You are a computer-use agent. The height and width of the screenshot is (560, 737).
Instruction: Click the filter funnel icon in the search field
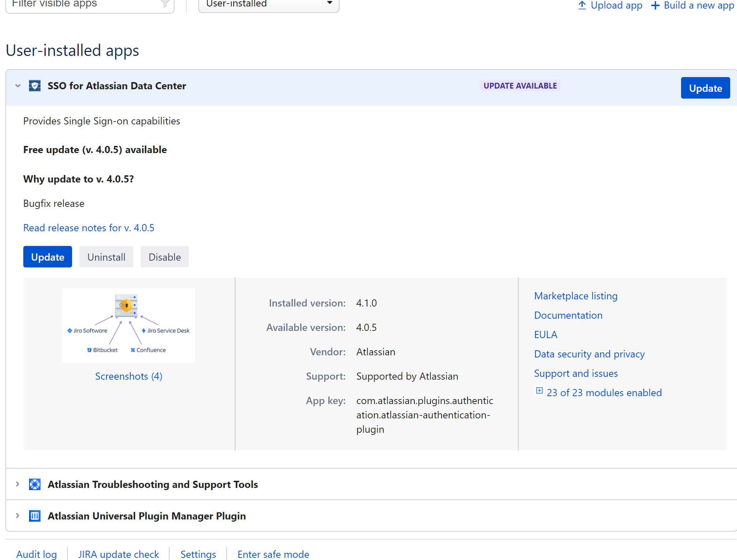165,4
